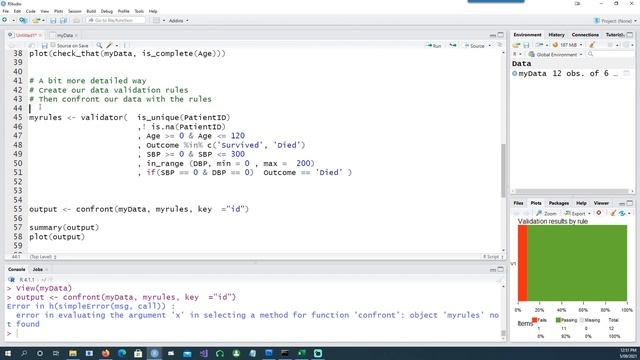Click the Save All documents icon
The image size is (640, 360).
pos(63,20)
